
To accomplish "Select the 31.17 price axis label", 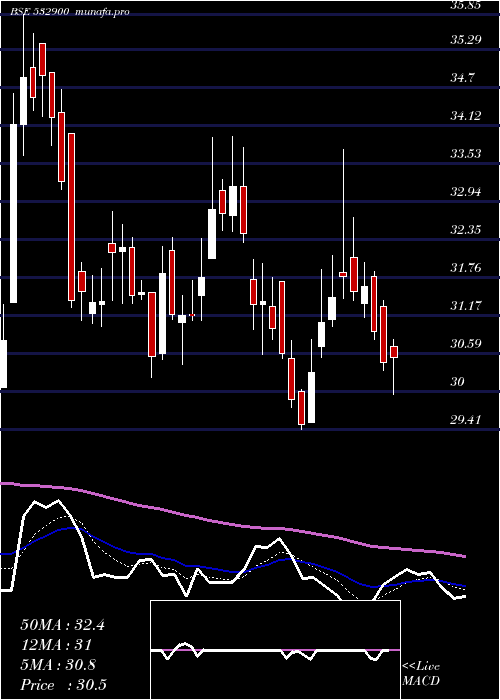I will [x=465, y=306].
